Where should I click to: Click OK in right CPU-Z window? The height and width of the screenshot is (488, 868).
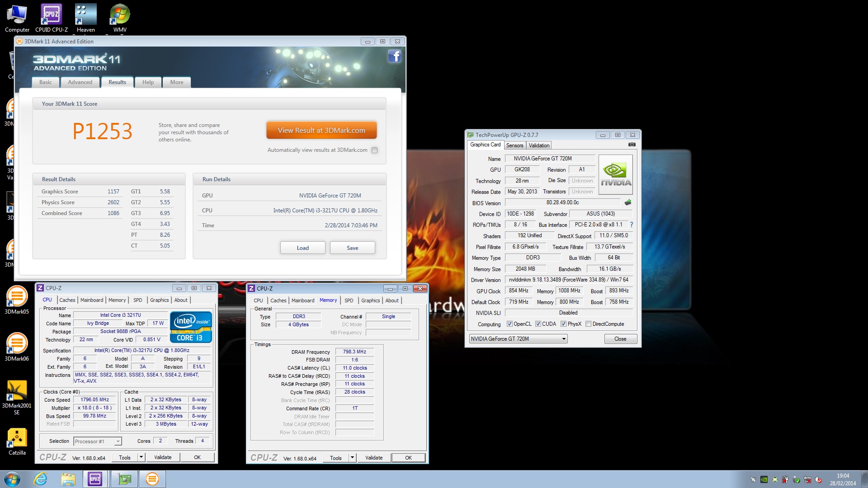pos(408,458)
